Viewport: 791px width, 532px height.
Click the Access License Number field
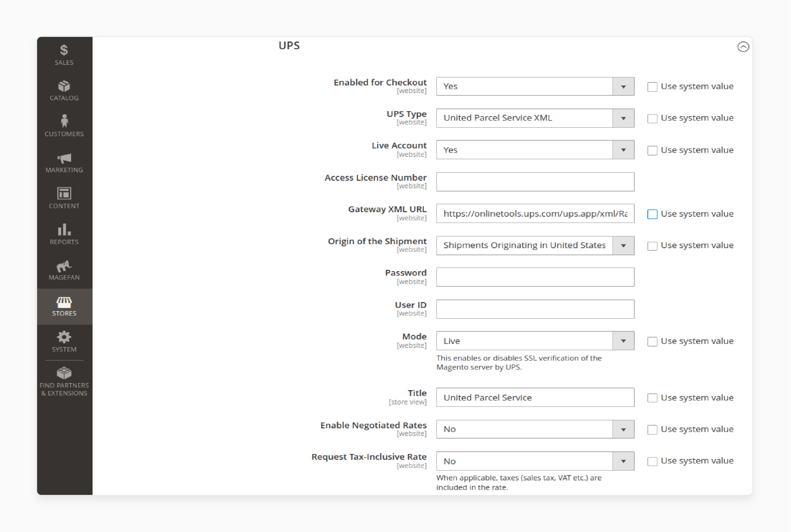tap(535, 181)
